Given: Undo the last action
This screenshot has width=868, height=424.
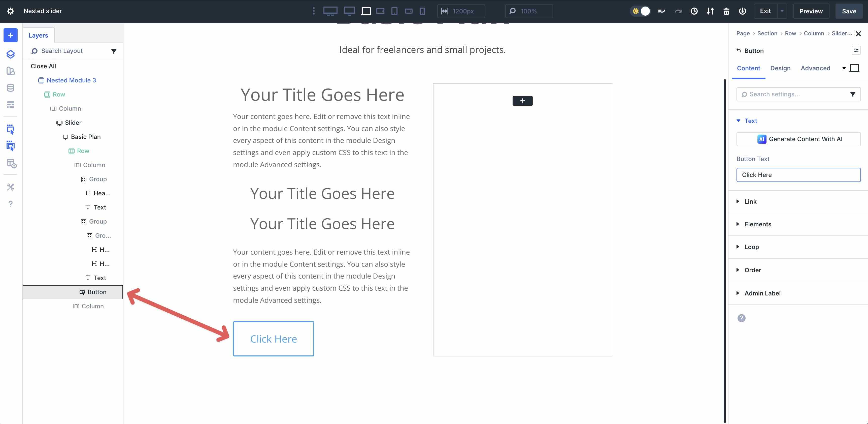Looking at the screenshot, I should pos(661,11).
